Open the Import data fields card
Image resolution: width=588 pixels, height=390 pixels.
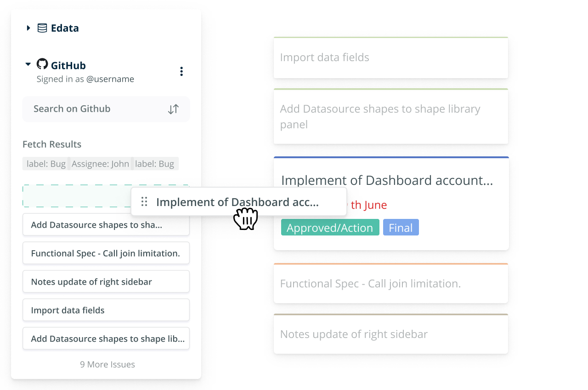pos(390,57)
